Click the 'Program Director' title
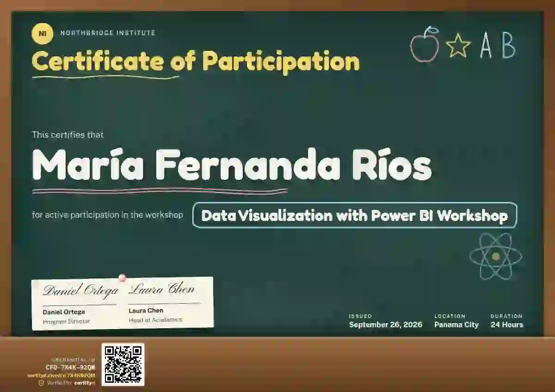This screenshot has height=392, width=555. click(67, 321)
